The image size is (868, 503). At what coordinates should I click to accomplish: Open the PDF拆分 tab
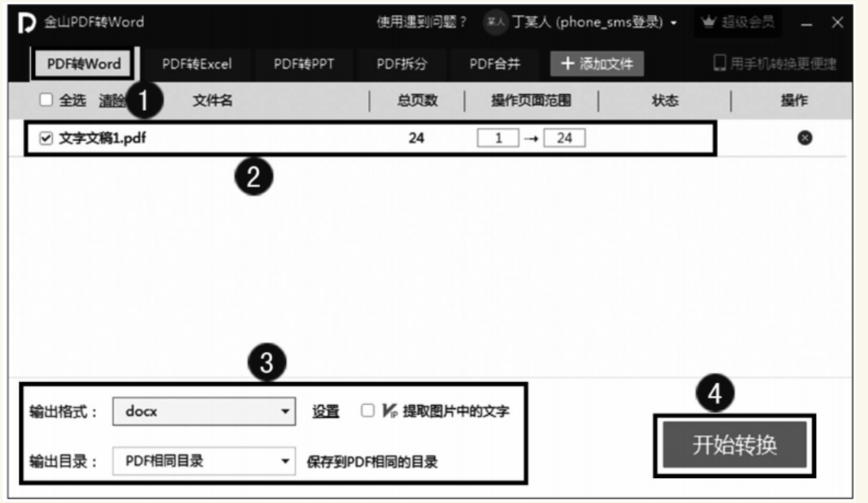(x=402, y=64)
